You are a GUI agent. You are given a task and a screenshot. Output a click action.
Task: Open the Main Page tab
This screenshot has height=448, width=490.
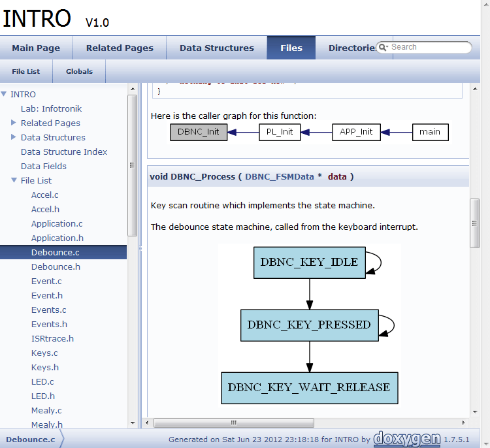tap(36, 48)
